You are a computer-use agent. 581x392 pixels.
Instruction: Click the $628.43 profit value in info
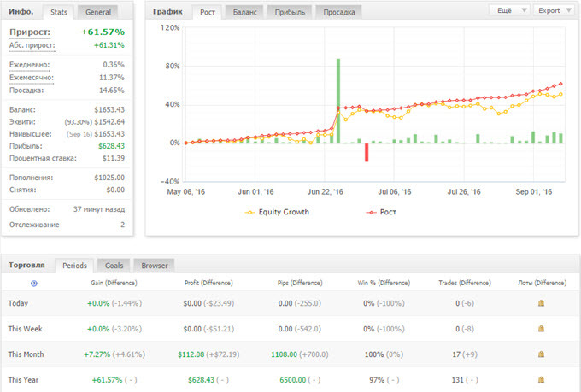pos(112,146)
